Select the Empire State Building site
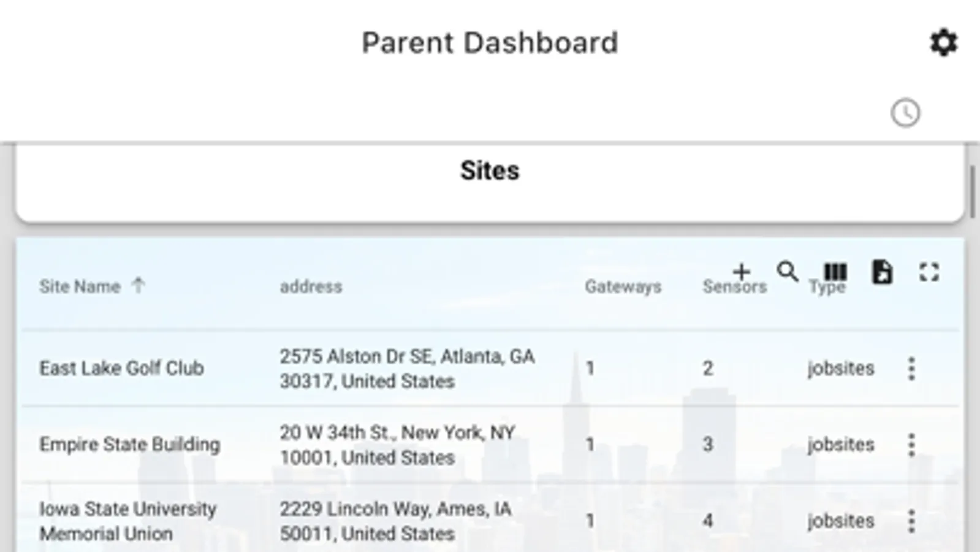This screenshot has height=552, width=980. (129, 445)
